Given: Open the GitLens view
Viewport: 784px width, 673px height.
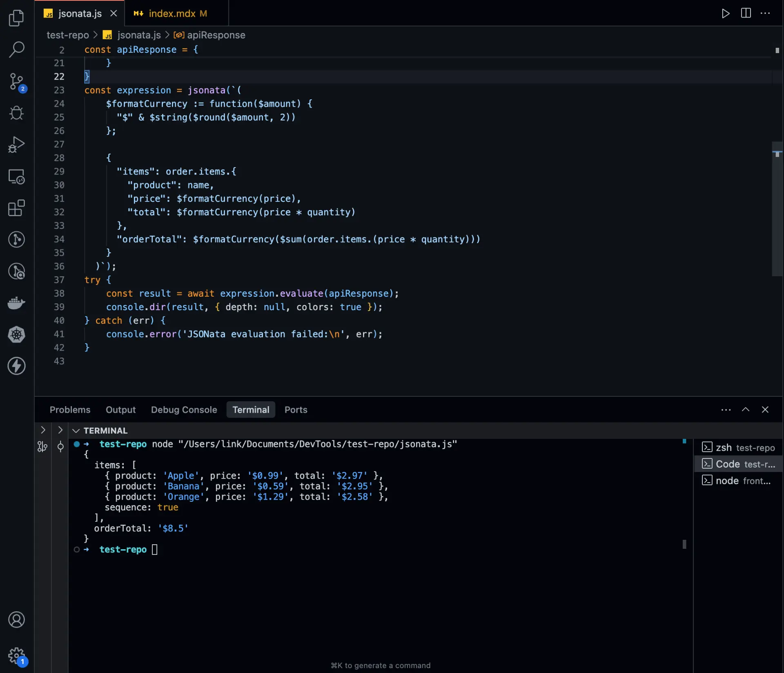Looking at the screenshot, I should tap(16, 239).
